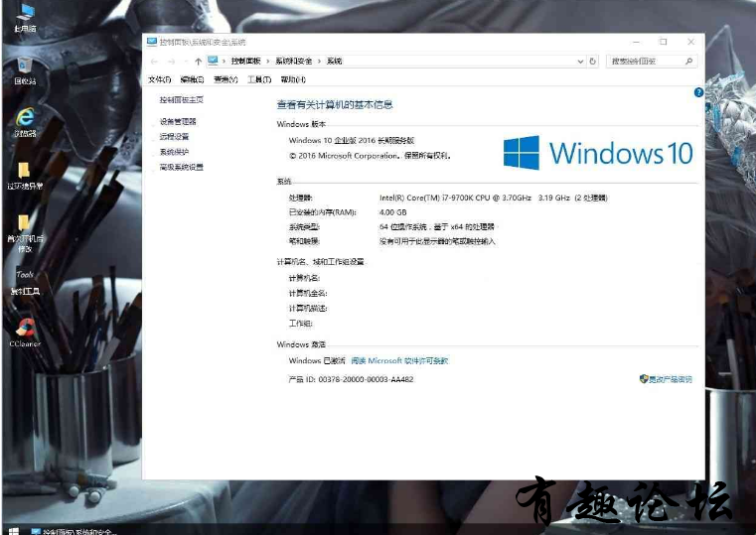Click the window title bar icon
The height and width of the screenshot is (535, 756).
pos(152,42)
